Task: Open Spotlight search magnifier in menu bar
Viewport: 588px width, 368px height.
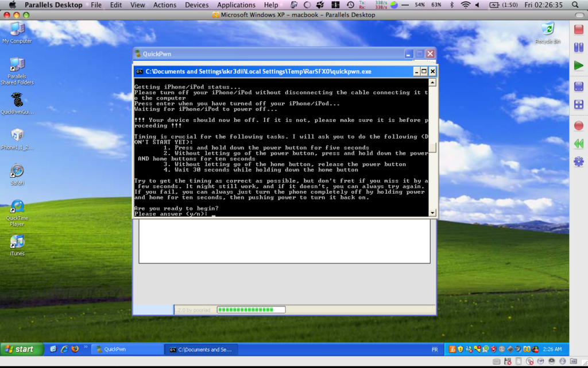Action: click(575, 5)
